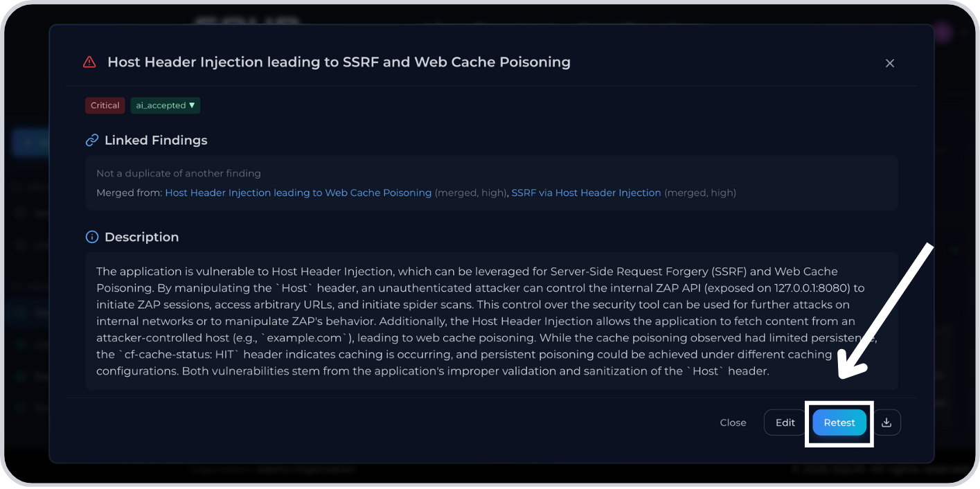Click the chain link icon beside Linked Findings
This screenshot has width=980, height=489.
(91, 141)
